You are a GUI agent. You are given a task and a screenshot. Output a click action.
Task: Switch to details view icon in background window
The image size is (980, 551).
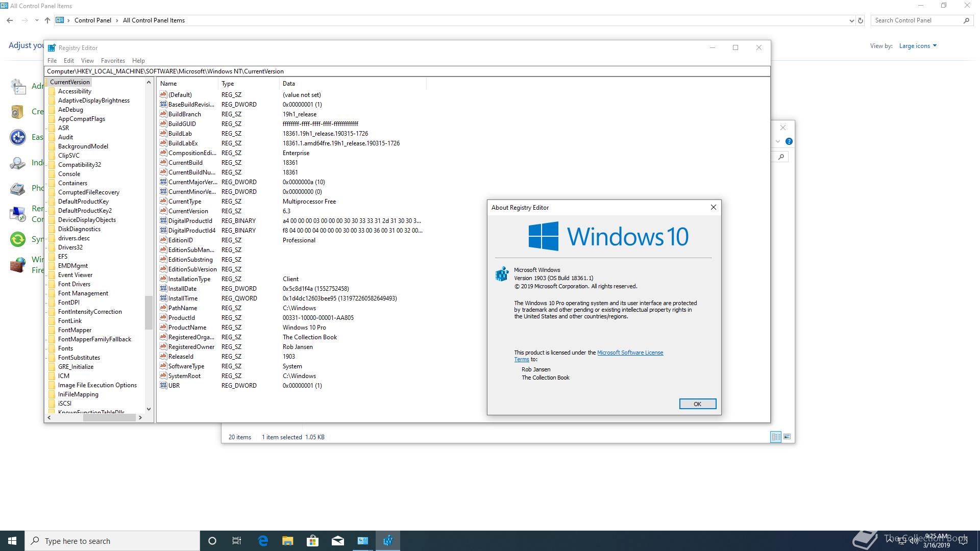776,437
